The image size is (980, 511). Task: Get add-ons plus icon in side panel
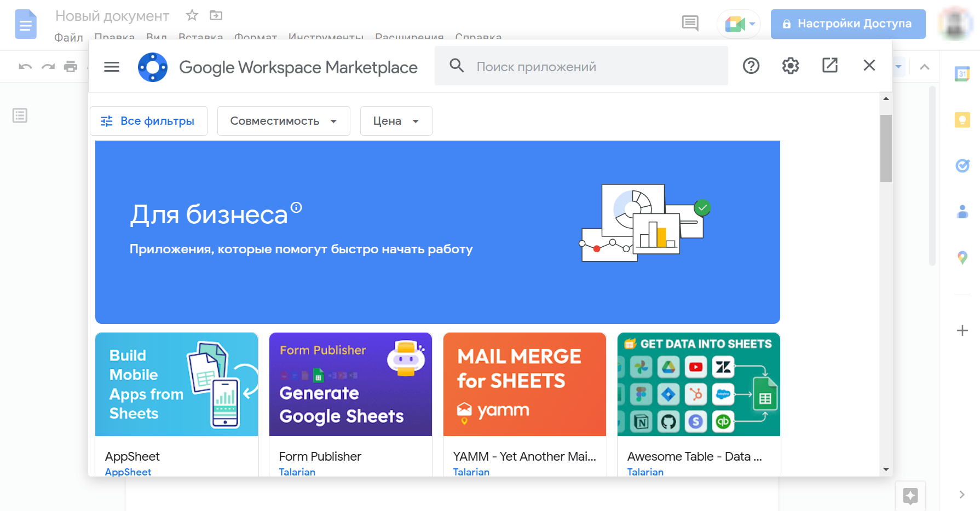962,330
